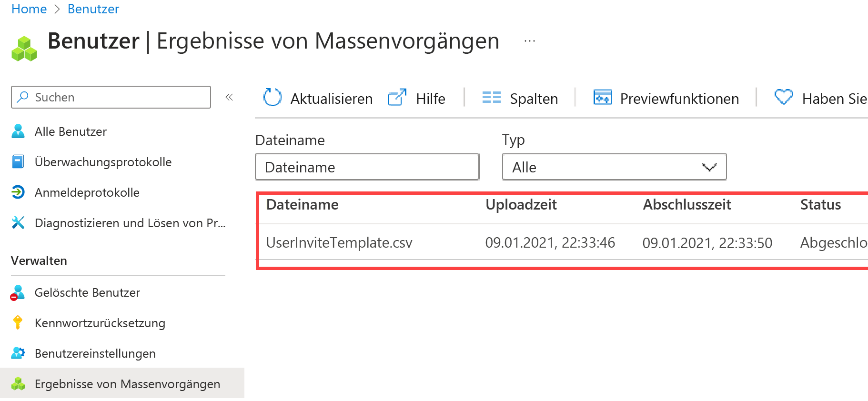
Task: Click the Spalten columns icon
Action: tap(492, 97)
